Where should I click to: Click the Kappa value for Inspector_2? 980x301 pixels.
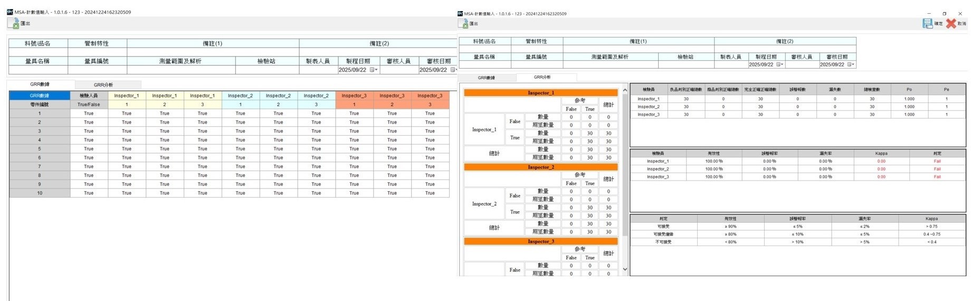(x=881, y=169)
